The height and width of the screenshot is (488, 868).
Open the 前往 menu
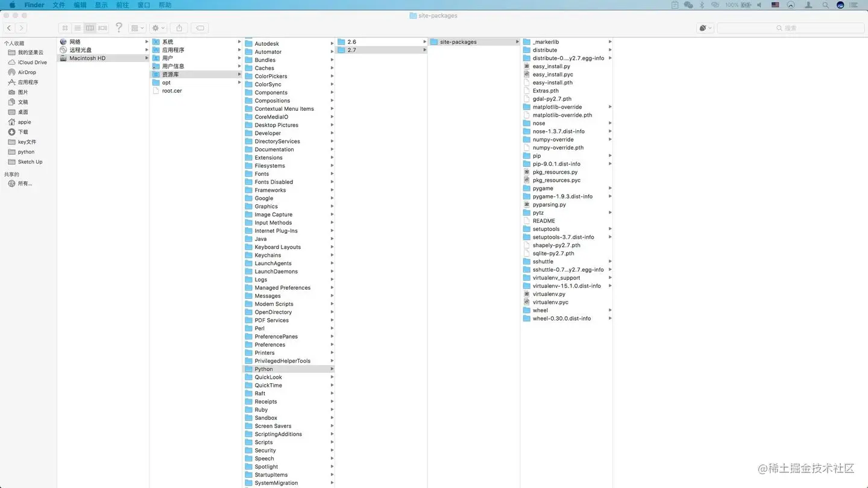tap(122, 5)
